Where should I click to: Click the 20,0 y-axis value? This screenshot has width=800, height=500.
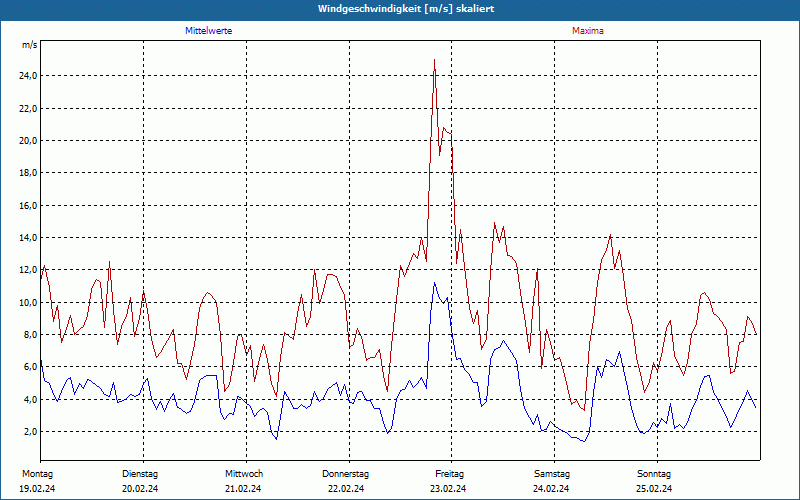(28, 141)
